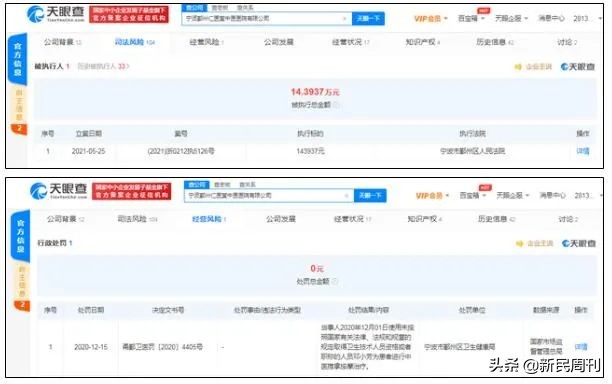Select 自主信息 side tab in lower screenshot
This screenshot has width=612, height=384.
(x=22, y=281)
